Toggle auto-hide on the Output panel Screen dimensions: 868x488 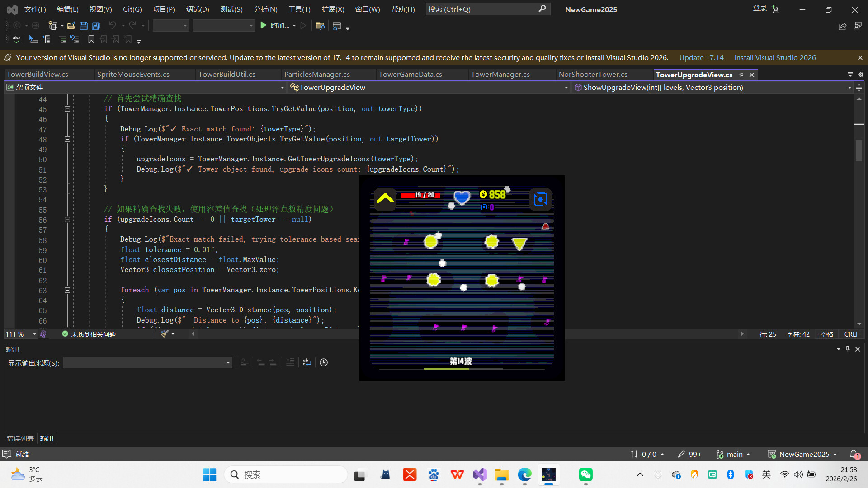tap(847, 349)
